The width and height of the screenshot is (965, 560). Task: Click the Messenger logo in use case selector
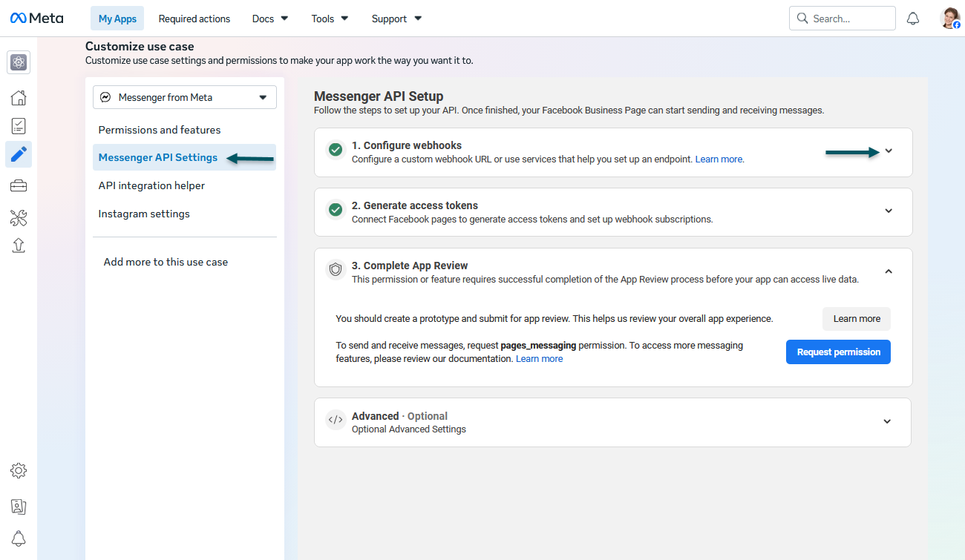pos(106,97)
